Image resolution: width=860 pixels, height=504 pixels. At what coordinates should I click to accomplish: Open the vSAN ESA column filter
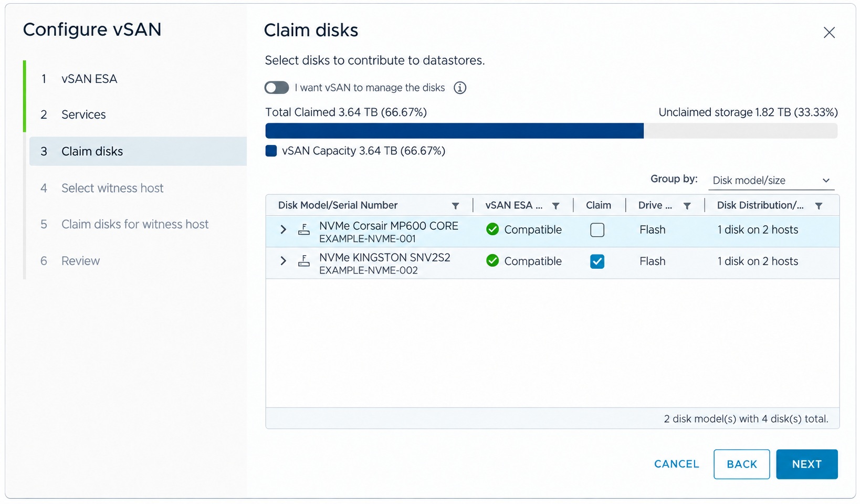click(x=556, y=206)
